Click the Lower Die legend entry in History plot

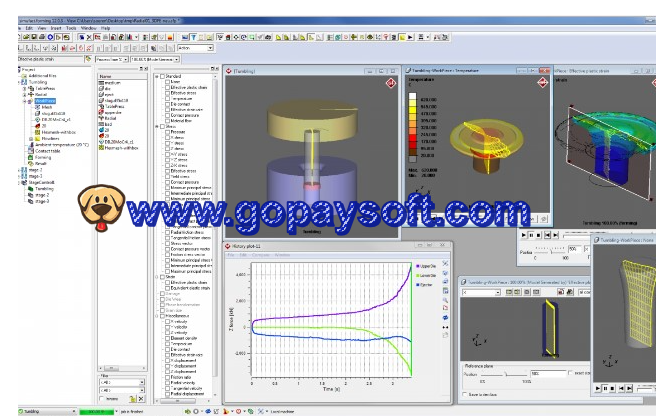tap(426, 275)
